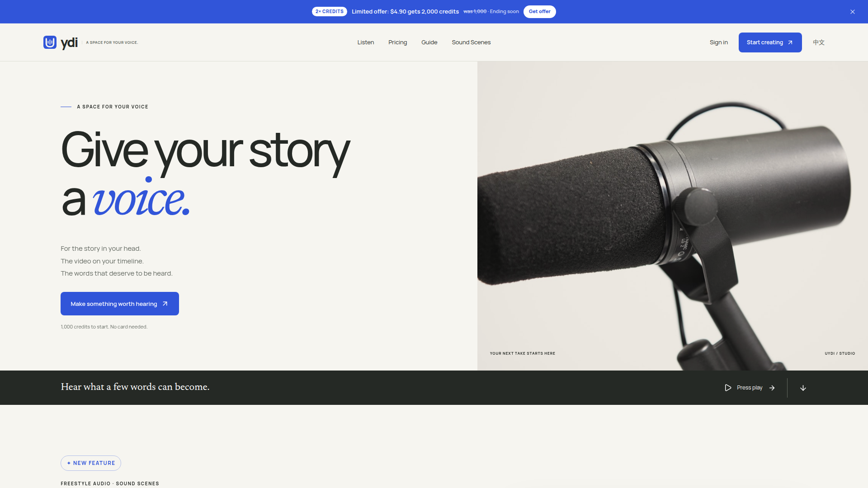Click the 'ydi' wordmark text
The image size is (868, 488).
pyautogui.click(x=69, y=42)
